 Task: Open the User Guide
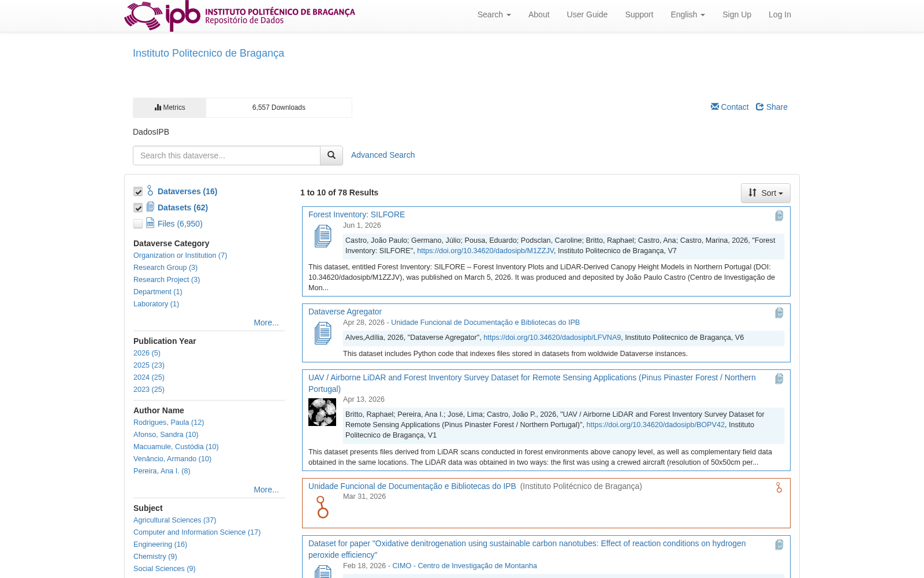[x=587, y=14]
